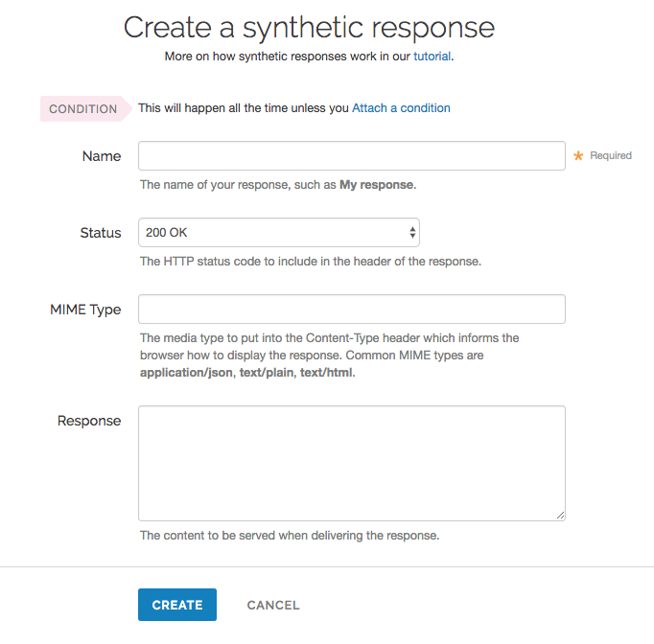The image size is (654, 644).
Task: Click the pink CONDITION badge
Action: [82, 108]
